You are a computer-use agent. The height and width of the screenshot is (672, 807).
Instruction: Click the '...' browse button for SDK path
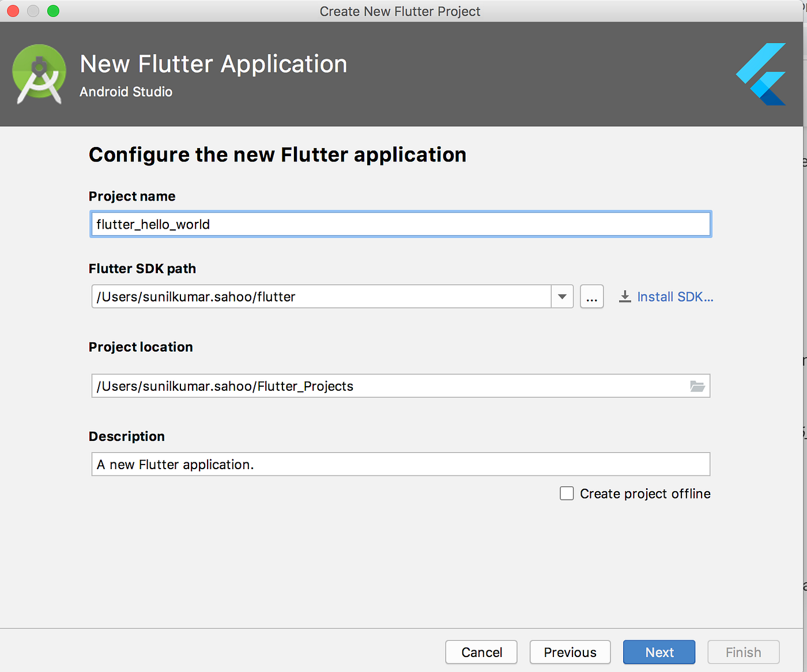[x=591, y=296]
